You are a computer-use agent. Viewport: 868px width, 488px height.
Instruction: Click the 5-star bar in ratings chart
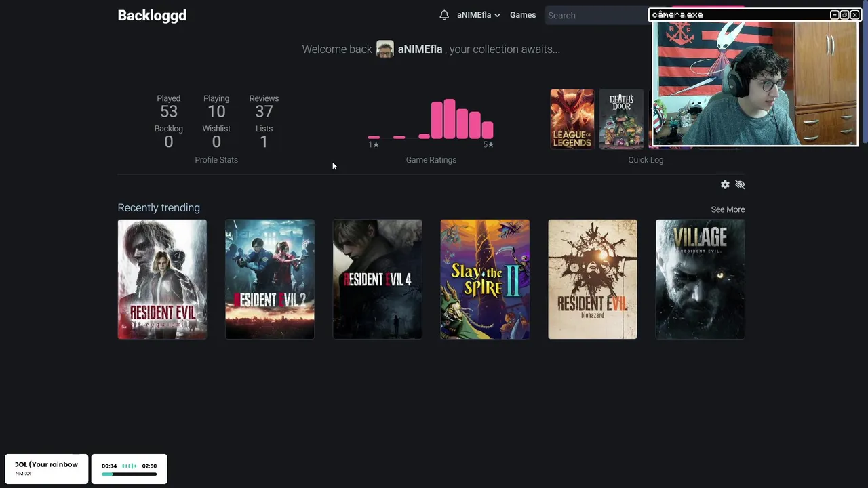coord(488,130)
